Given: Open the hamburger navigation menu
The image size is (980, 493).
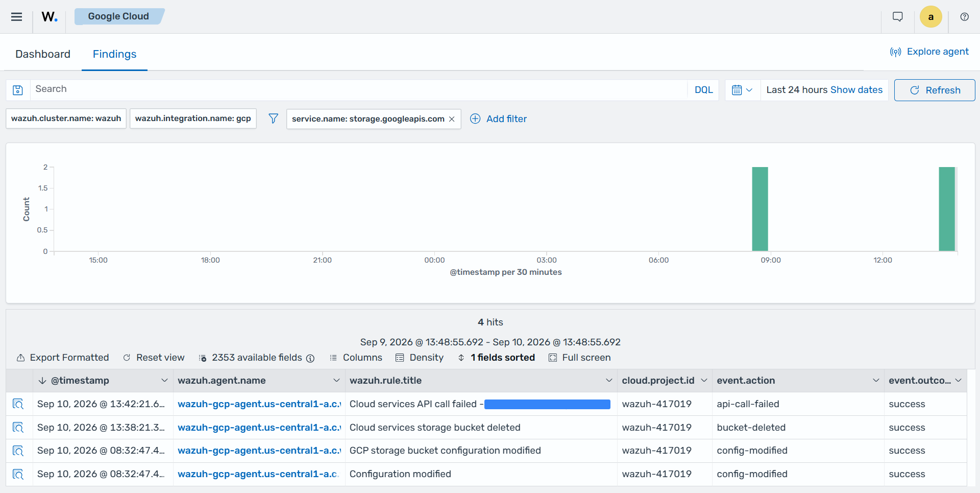Looking at the screenshot, I should coord(16,17).
